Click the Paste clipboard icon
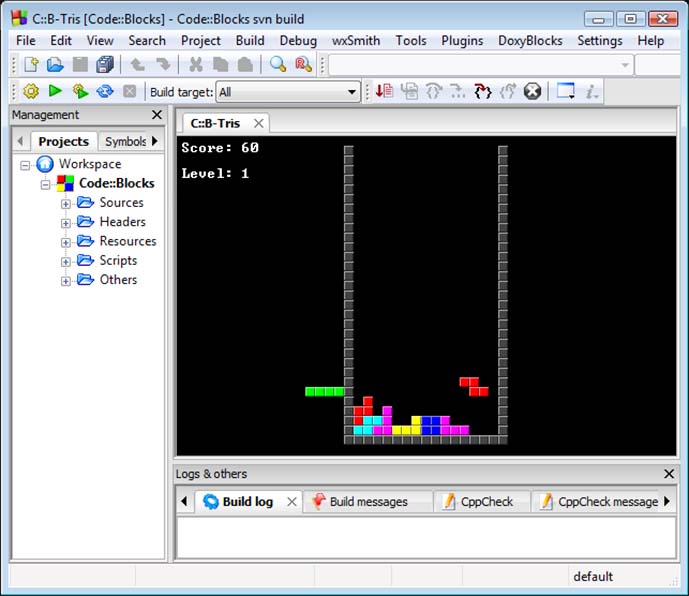Image resolution: width=689 pixels, height=596 pixels. click(245, 65)
